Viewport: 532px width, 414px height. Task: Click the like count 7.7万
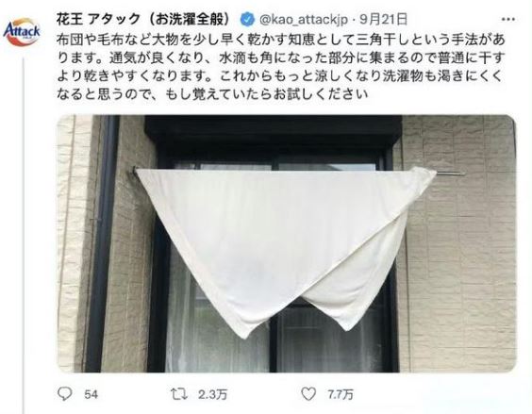click(x=341, y=394)
